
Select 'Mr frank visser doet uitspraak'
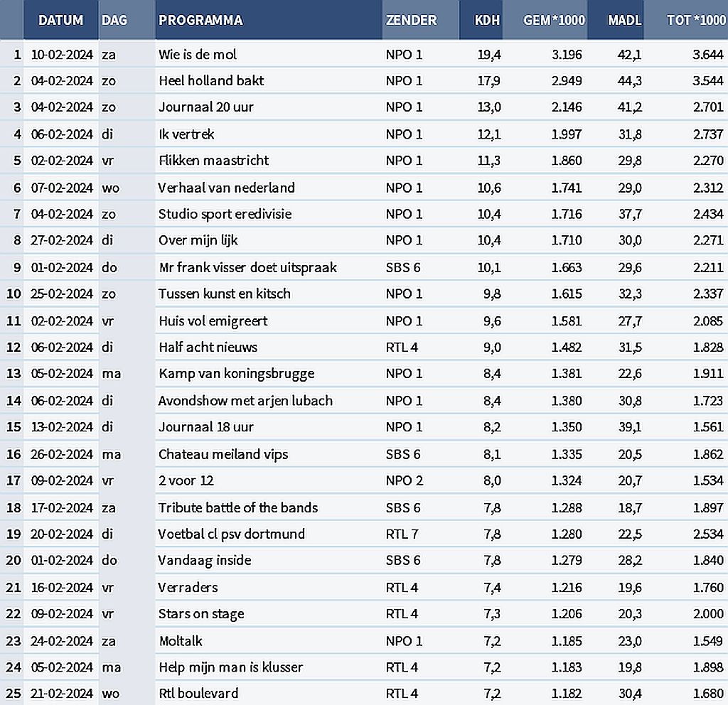point(248,267)
